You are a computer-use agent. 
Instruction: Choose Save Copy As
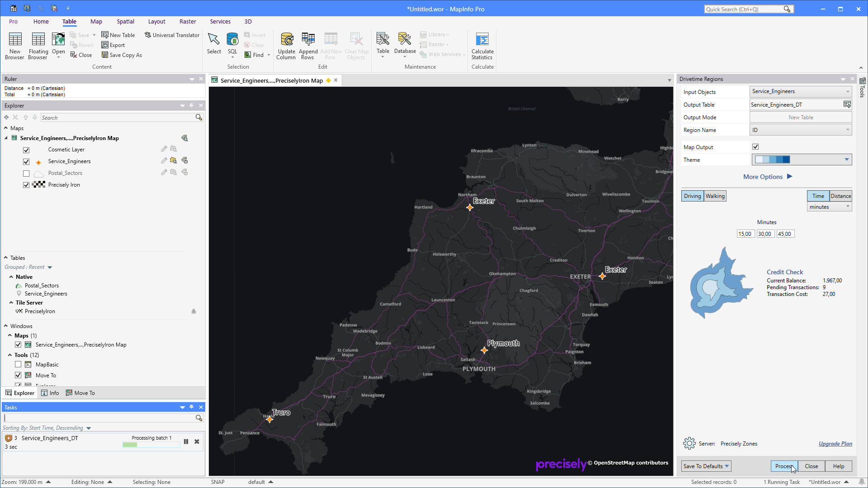122,55
